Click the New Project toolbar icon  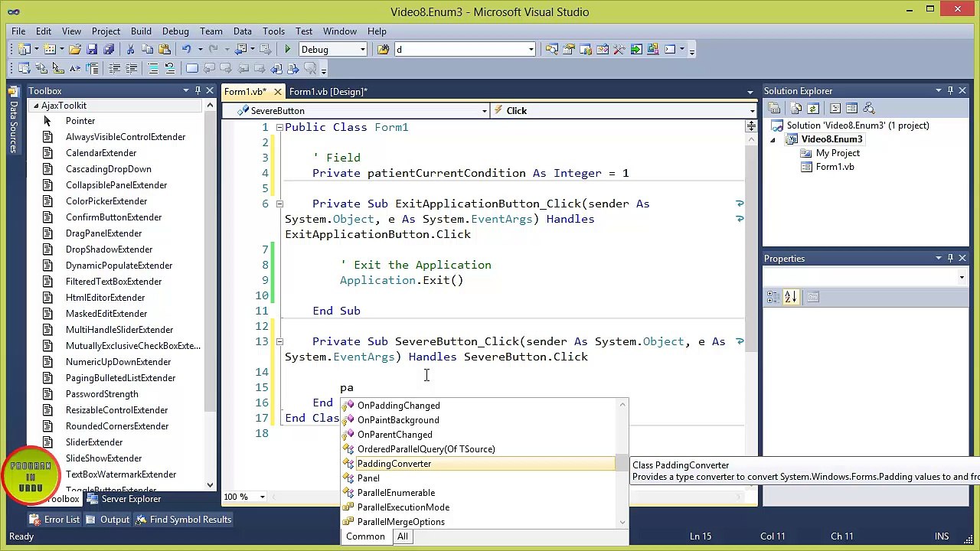tap(24, 50)
